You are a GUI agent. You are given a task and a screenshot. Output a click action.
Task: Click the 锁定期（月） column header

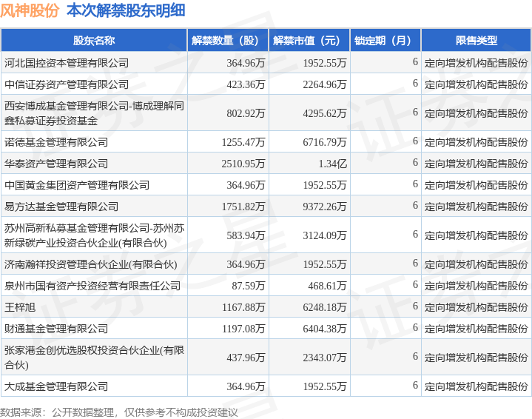pos(385,41)
